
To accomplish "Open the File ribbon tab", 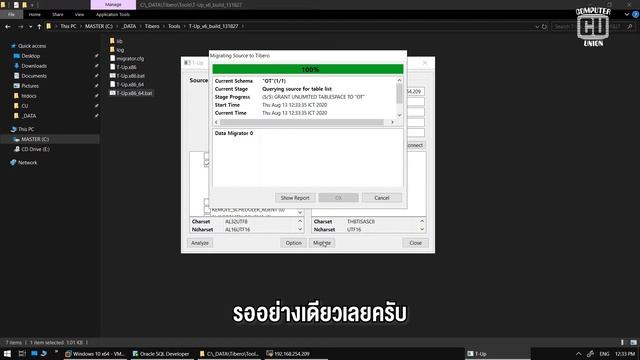I will click(11, 14).
